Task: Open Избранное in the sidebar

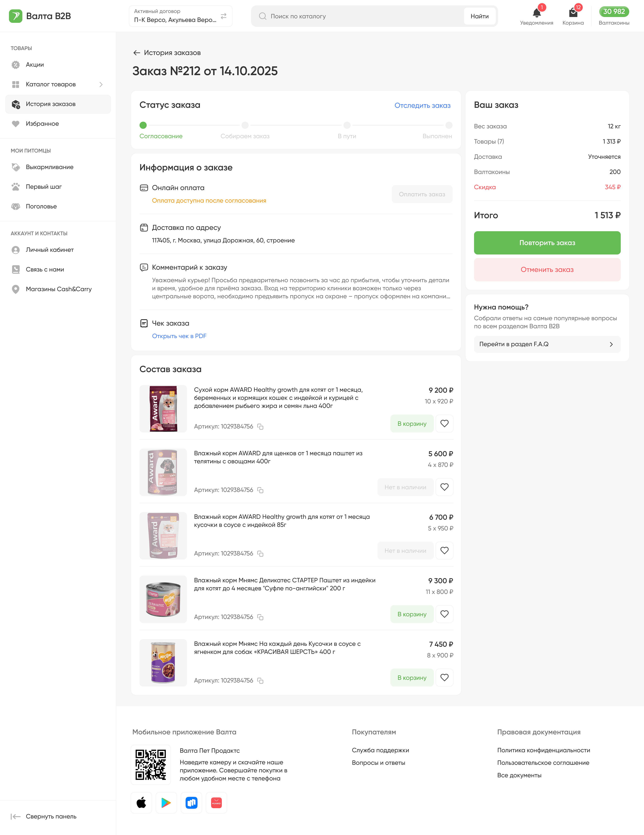Action: 42,124
